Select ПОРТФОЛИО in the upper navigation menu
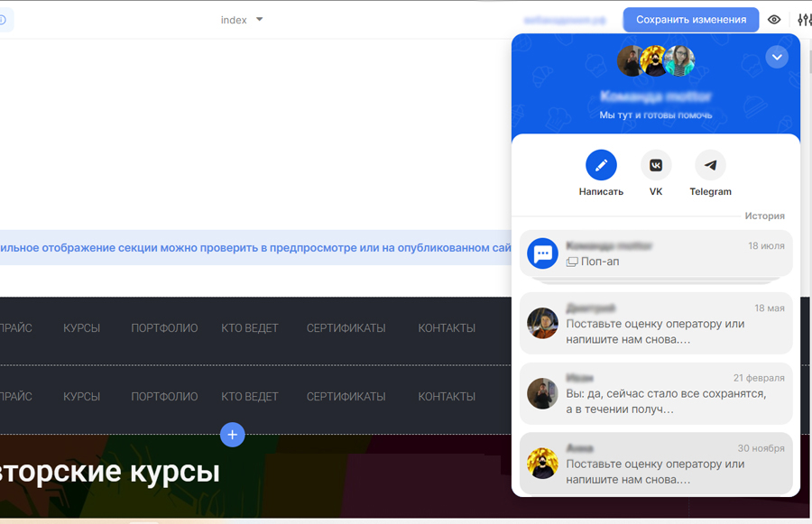Image resolution: width=812 pixels, height=524 pixels. (164, 328)
